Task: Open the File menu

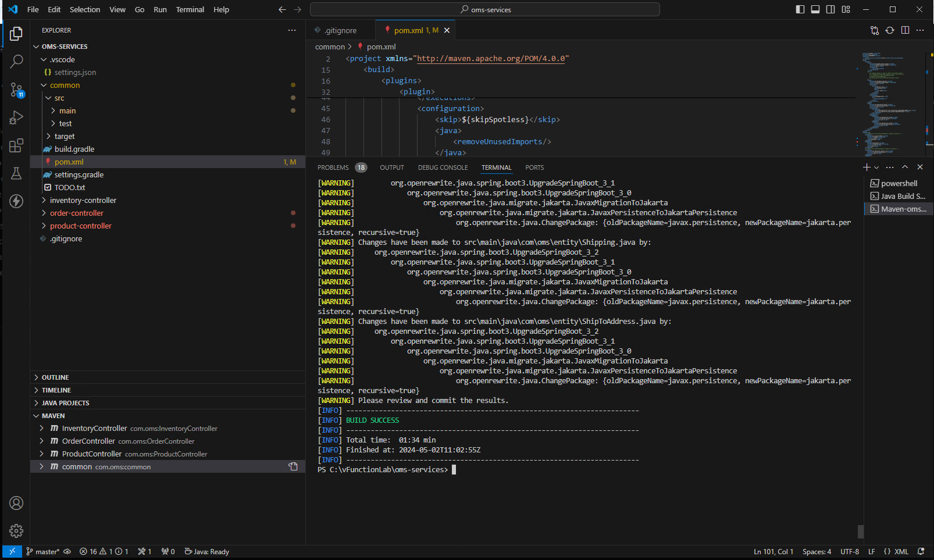Action: click(x=33, y=9)
